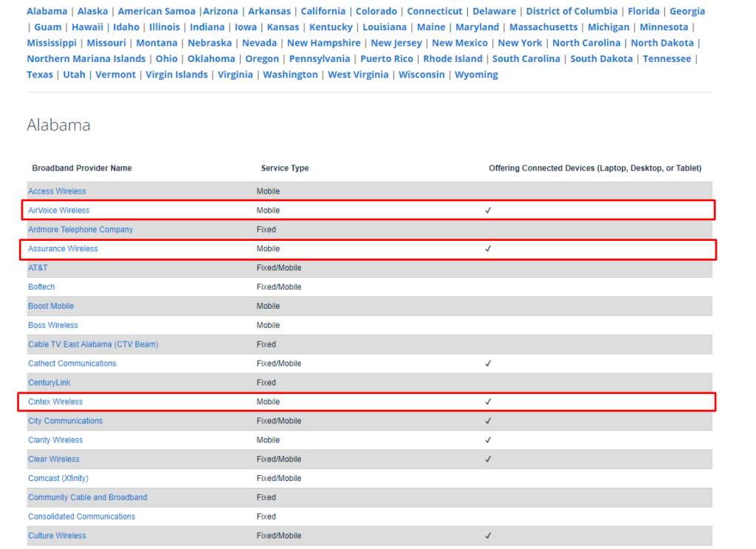Select Fixed in the CenturyLink row
This screenshot has height=549, width=756.
pos(266,383)
